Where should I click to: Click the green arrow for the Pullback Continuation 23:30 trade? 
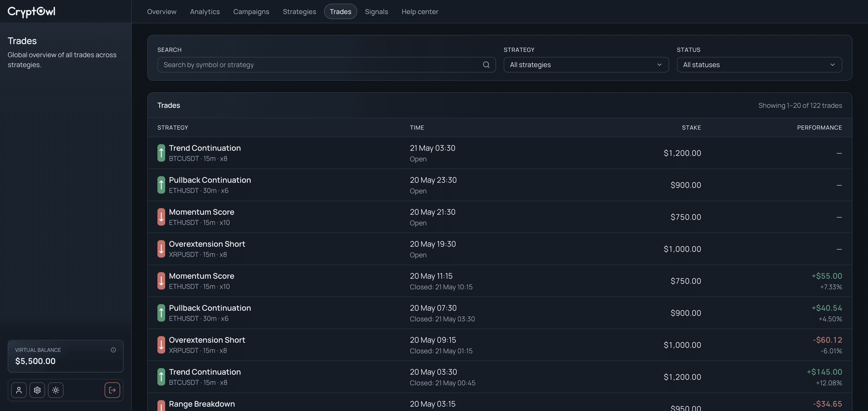tap(161, 185)
